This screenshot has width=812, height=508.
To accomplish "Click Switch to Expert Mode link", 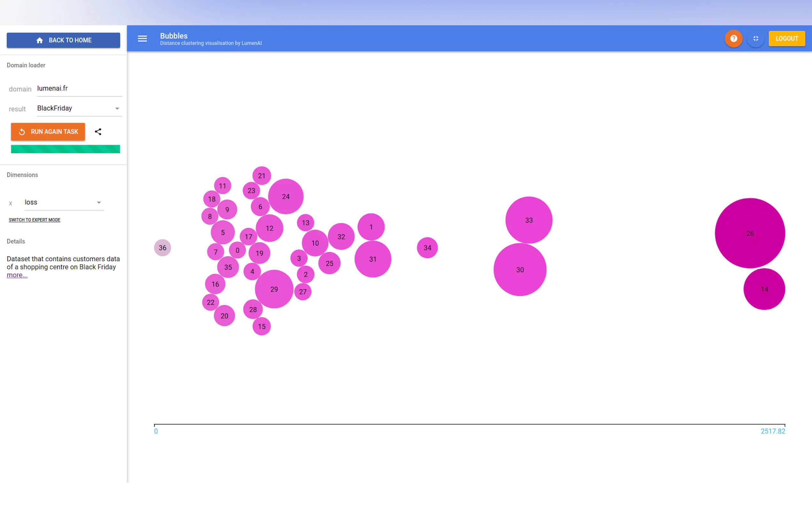I will tap(35, 220).
